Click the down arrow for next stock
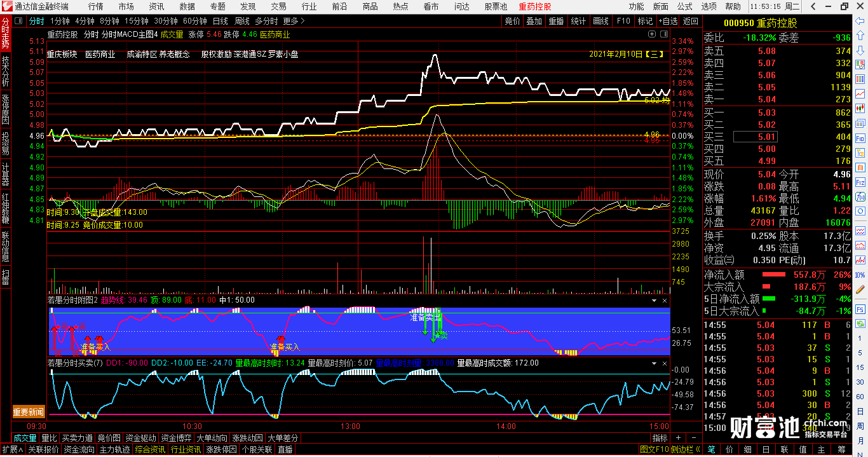The width and height of the screenshot is (868, 457). coord(860,50)
